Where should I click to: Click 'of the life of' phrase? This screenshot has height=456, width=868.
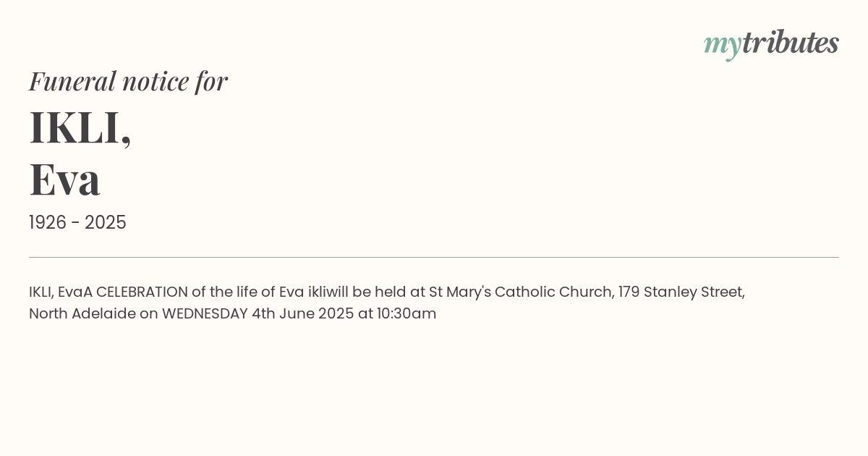[234, 292]
